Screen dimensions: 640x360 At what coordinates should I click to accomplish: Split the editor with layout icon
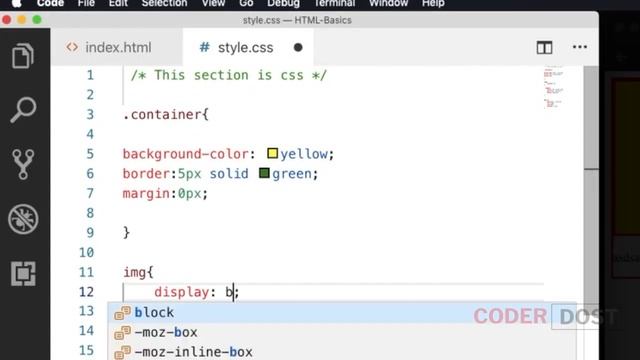pyautogui.click(x=544, y=48)
